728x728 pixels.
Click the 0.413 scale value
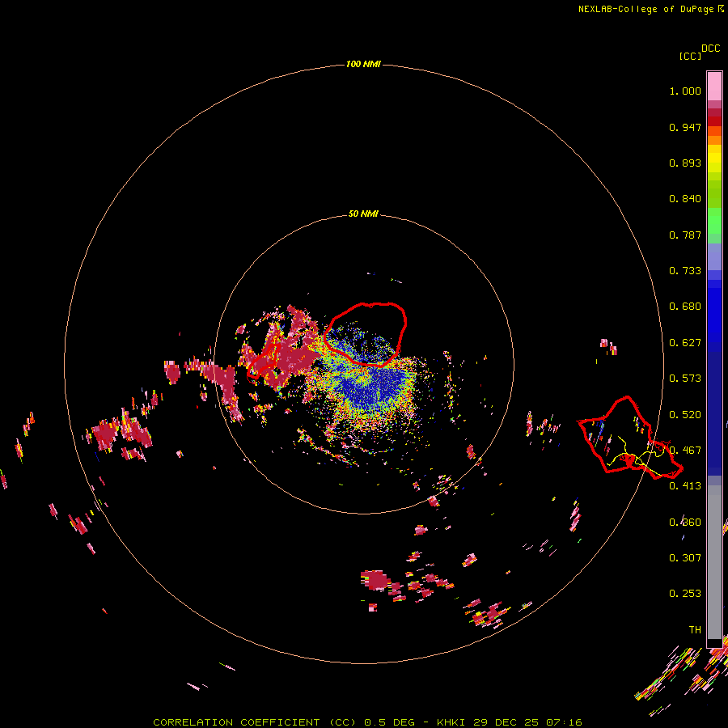685,486
